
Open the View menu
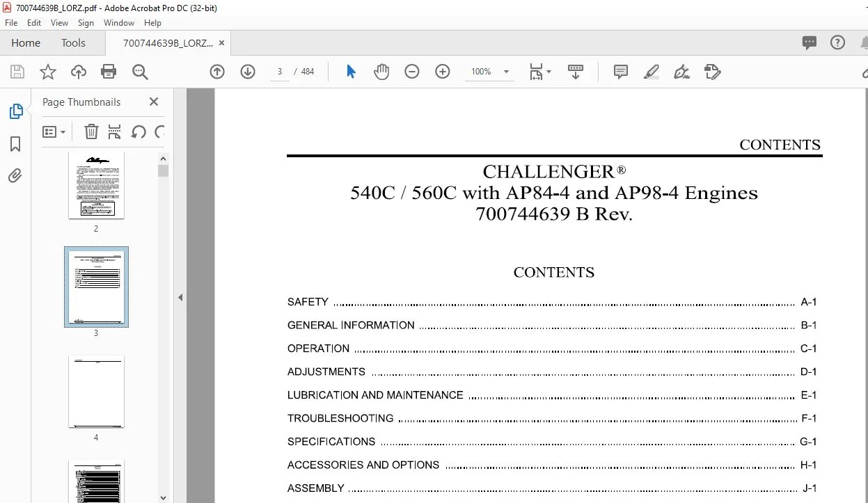60,23
